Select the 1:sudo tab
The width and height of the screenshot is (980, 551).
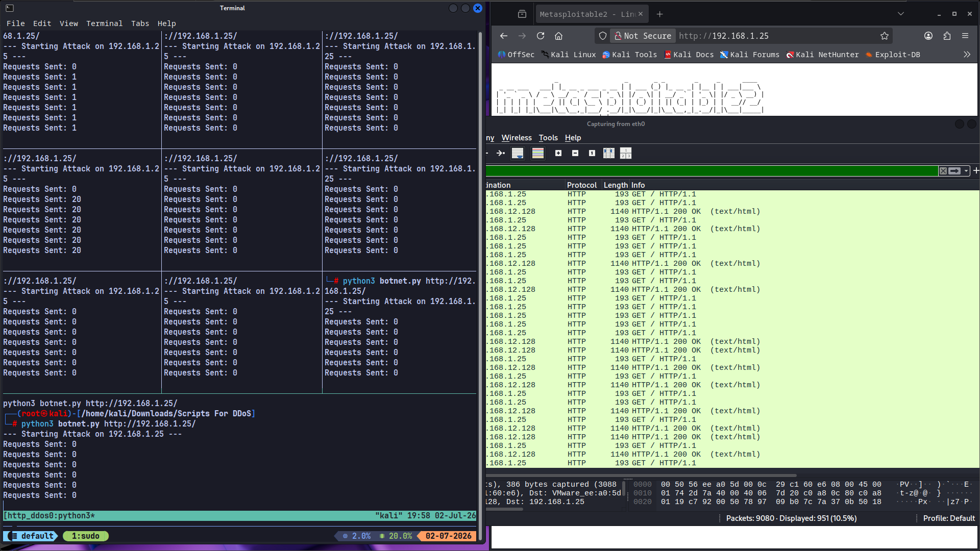click(86, 536)
